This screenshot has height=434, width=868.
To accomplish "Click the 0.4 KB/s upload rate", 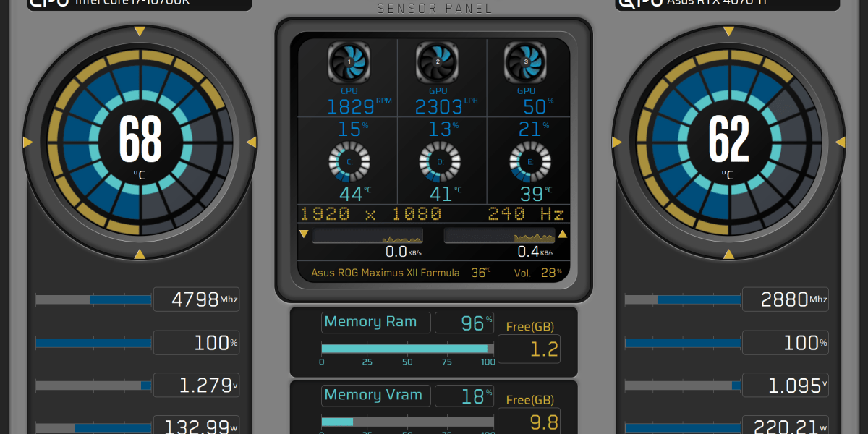I will click(536, 252).
